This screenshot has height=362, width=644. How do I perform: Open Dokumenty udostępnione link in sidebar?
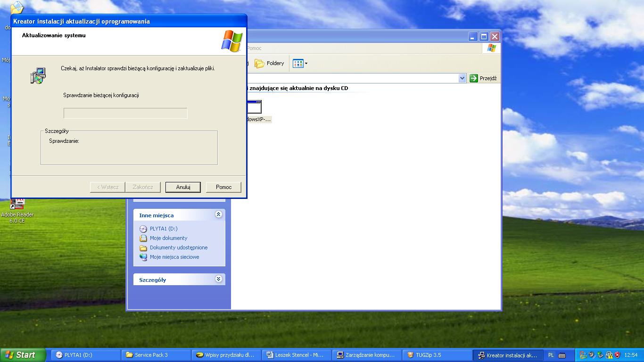[x=179, y=247]
